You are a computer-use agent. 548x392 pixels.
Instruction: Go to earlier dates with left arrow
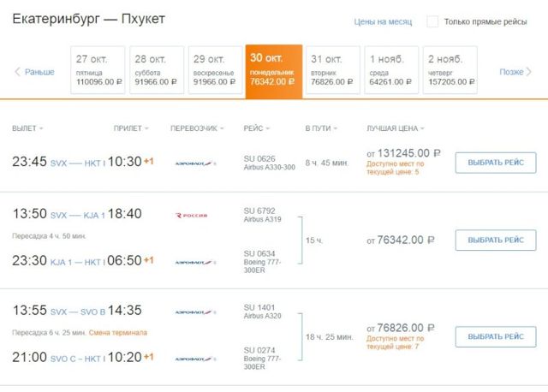pos(34,72)
